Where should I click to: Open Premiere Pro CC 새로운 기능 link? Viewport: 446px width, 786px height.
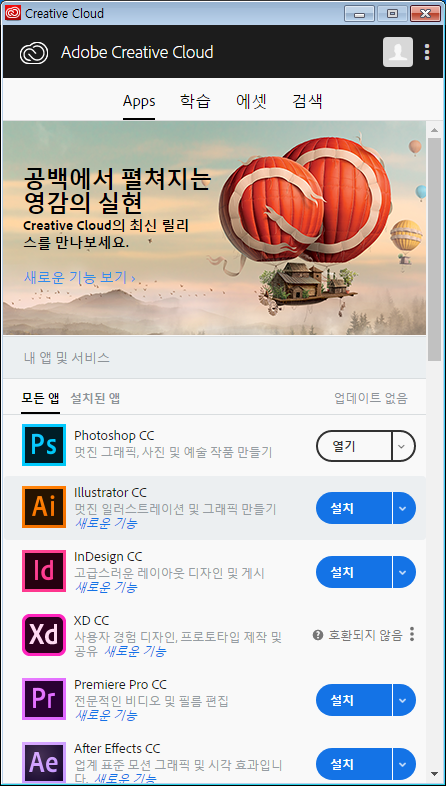pos(106,715)
